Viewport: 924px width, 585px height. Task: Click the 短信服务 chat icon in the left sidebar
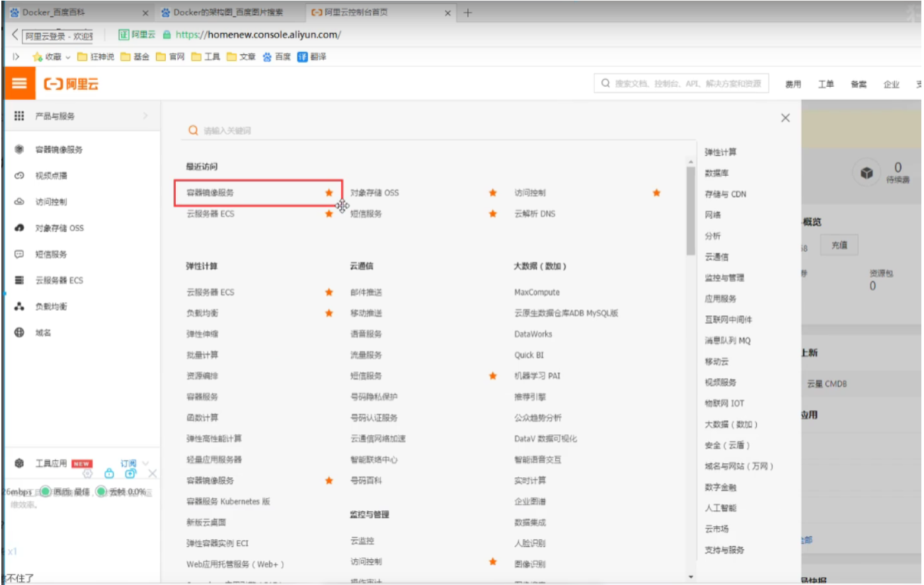[19, 254]
